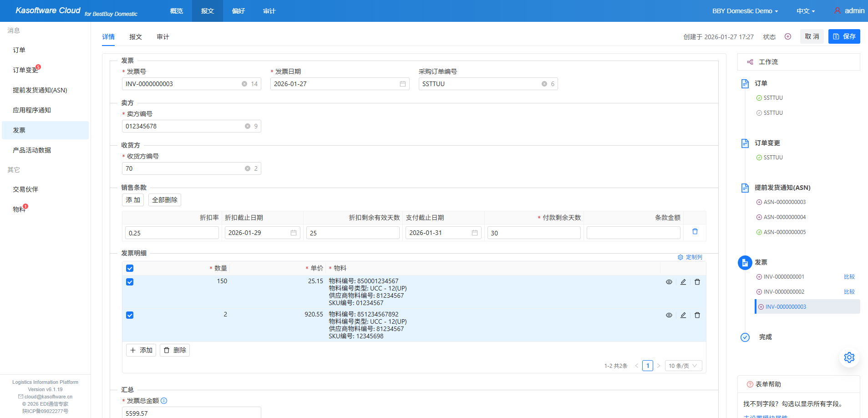Open the 10 条/页 page size dropdown

[x=683, y=366]
